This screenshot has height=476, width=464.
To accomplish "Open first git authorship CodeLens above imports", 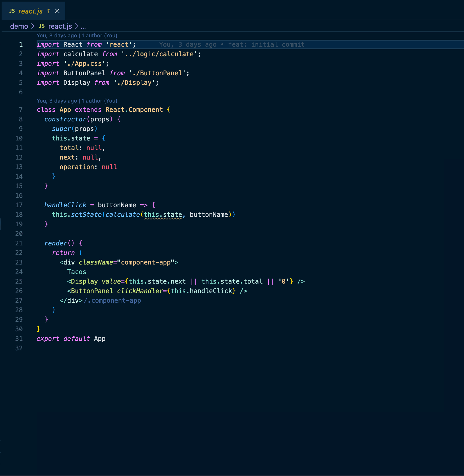I will 77,36.
